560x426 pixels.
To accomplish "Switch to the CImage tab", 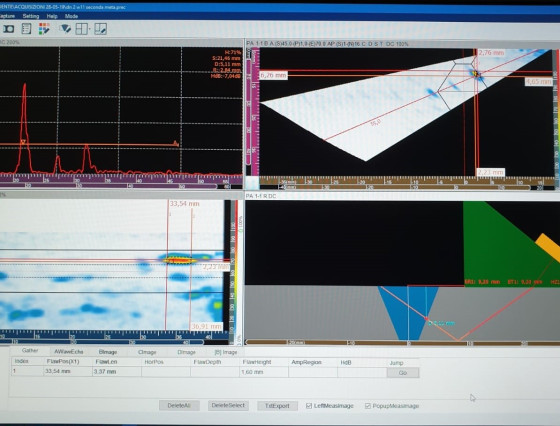I will [x=147, y=352].
